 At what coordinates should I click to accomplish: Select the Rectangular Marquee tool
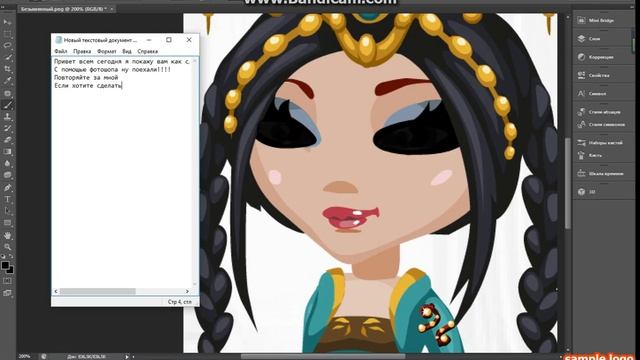pos(7,33)
